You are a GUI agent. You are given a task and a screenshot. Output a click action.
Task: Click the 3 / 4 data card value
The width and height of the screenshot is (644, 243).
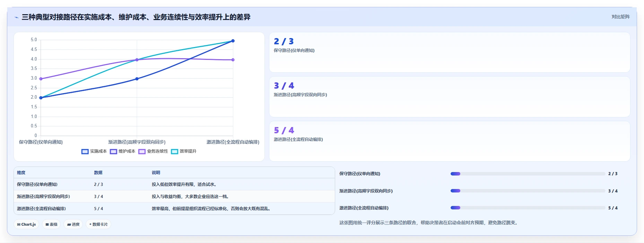pos(284,86)
